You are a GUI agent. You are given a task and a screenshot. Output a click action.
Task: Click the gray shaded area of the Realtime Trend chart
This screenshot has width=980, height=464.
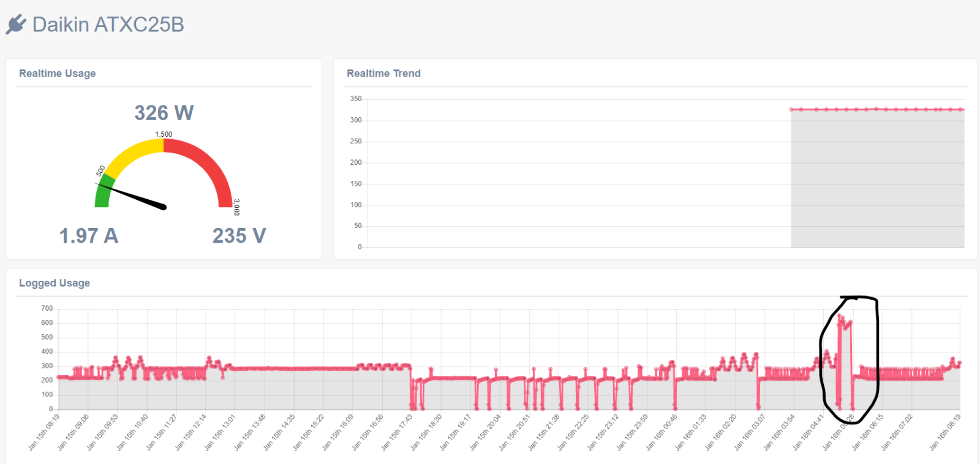pos(877,179)
